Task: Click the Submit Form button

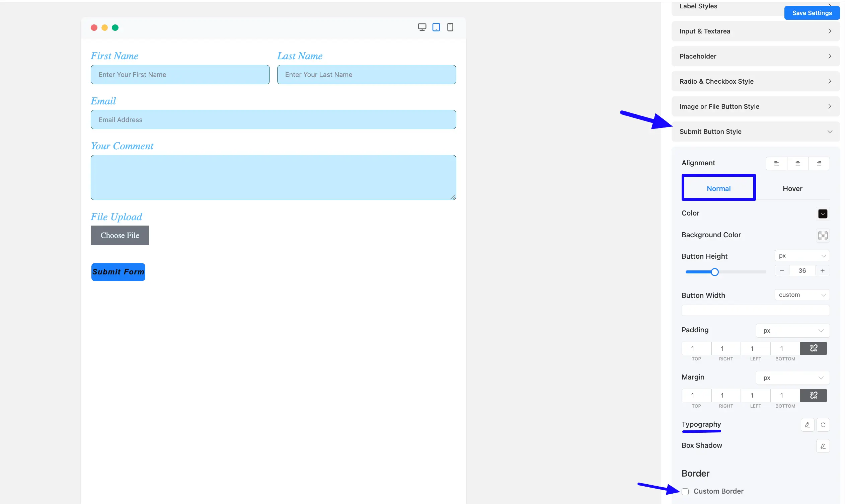Action: coord(118,272)
